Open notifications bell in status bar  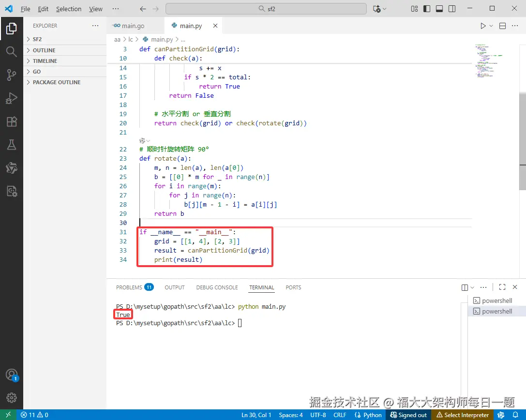[x=516, y=415]
